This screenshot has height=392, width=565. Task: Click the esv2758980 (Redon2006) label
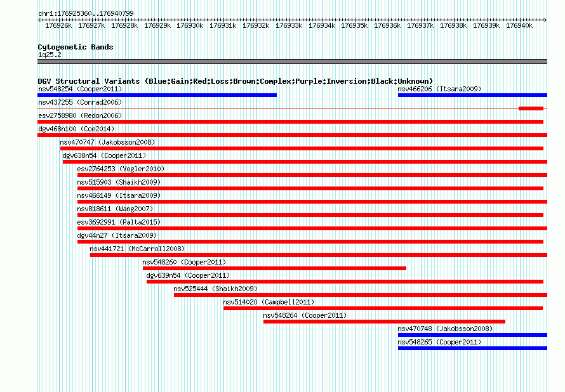[80, 115]
